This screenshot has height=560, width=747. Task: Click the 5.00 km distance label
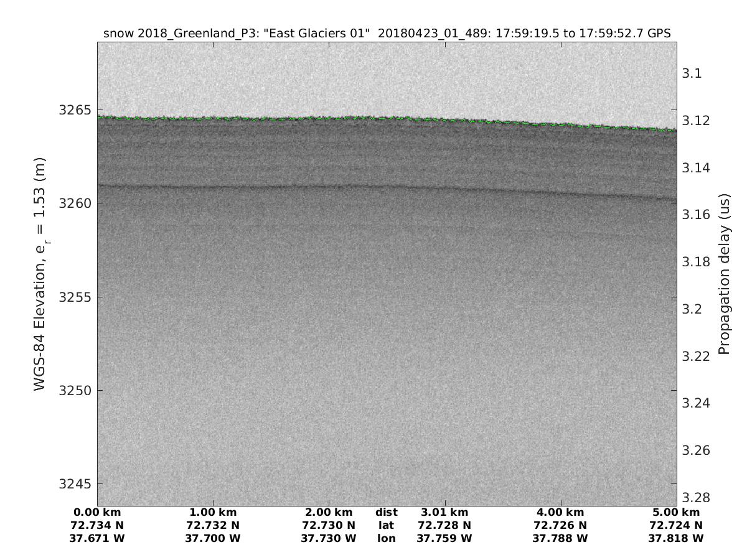676,512
